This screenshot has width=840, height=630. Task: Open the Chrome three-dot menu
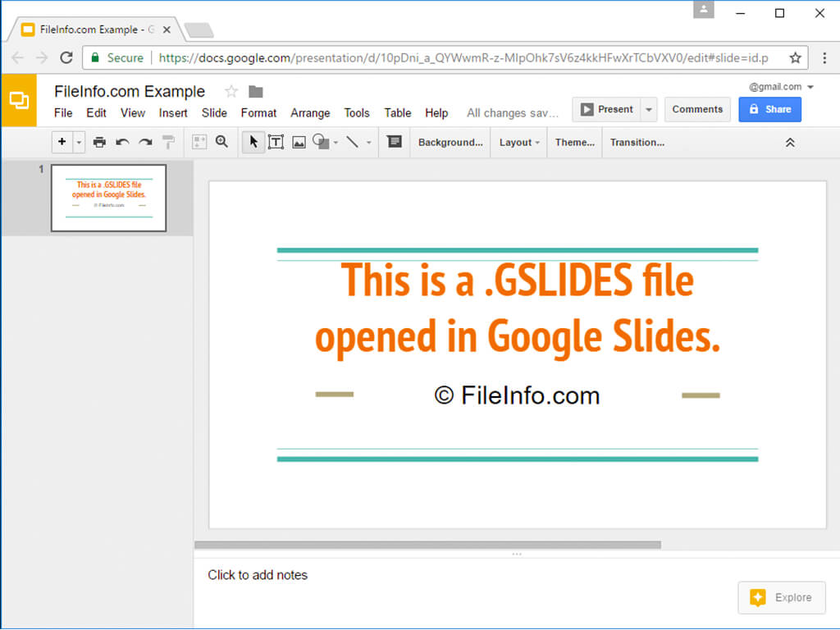(824, 57)
